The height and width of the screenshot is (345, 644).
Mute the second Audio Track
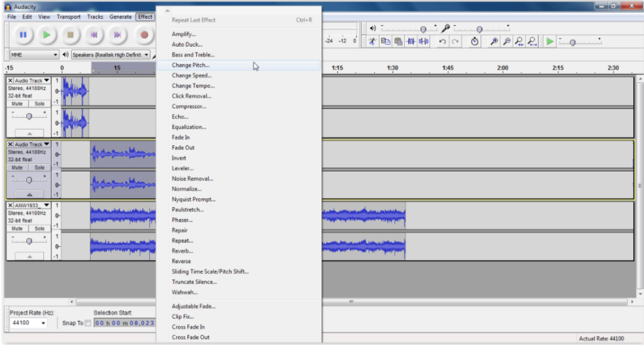click(17, 167)
